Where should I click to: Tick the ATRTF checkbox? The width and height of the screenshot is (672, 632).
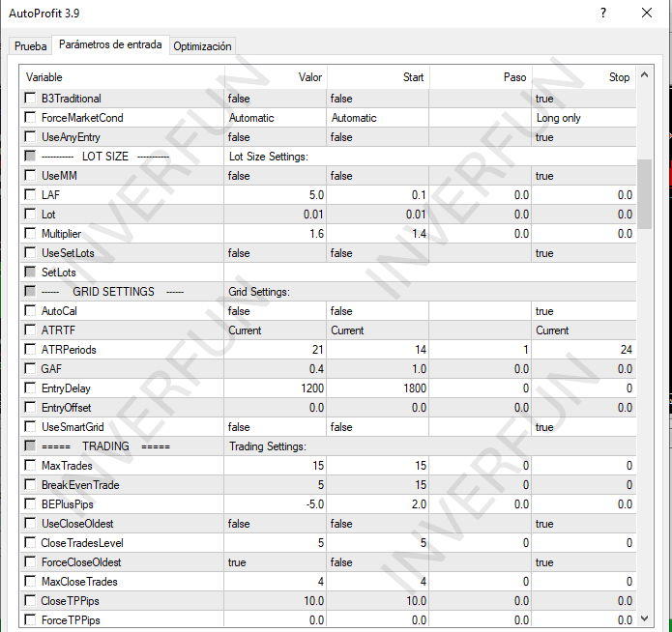(30, 330)
